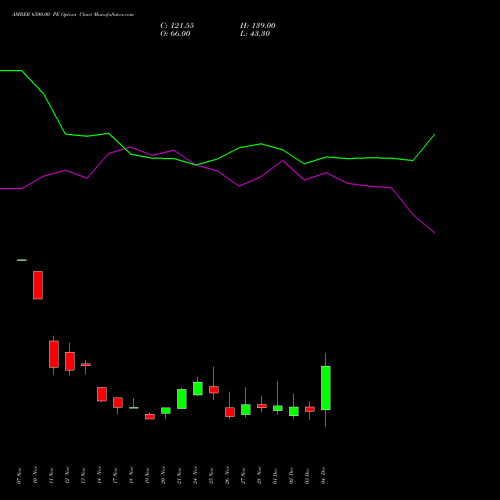Select the 21 Nov date label
Image resolution: width=500 pixels, height=500 pixels.
(179, 476)
